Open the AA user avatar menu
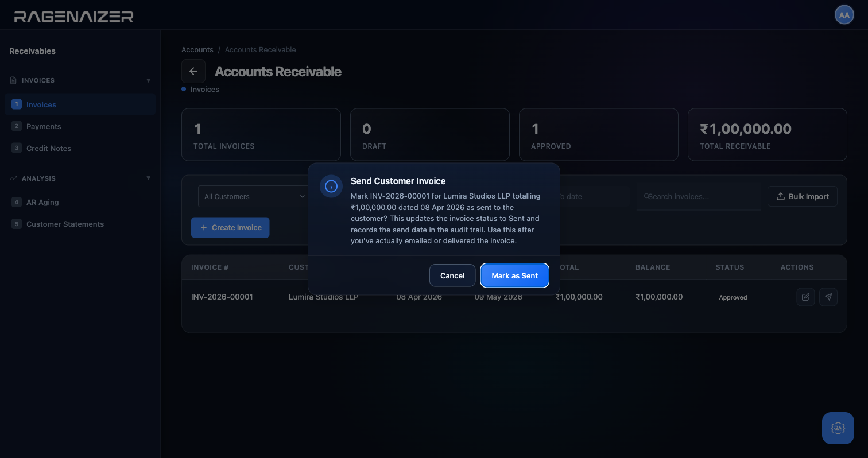Screen dimensions: 868x458 pyautogui.click(x=844, y=15)
